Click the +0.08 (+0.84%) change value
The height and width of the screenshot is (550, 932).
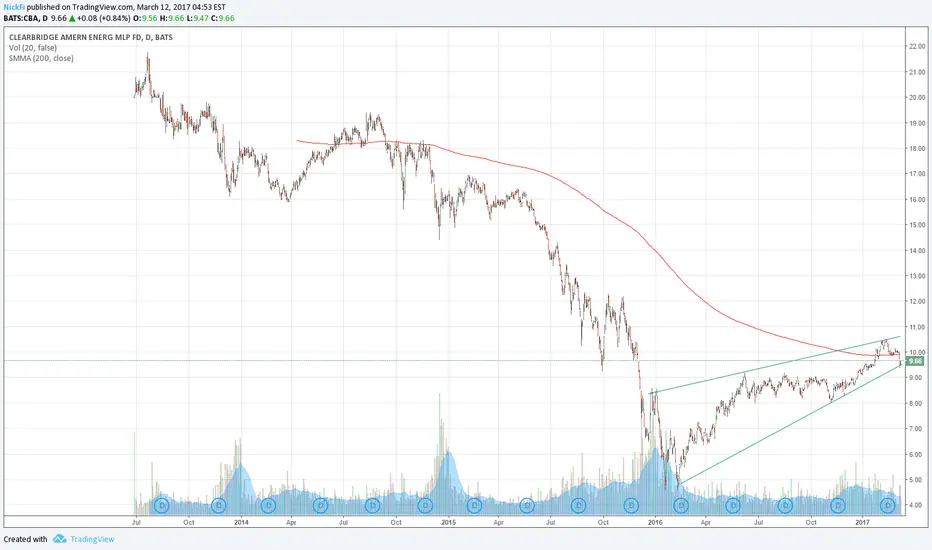coord(103,18)
